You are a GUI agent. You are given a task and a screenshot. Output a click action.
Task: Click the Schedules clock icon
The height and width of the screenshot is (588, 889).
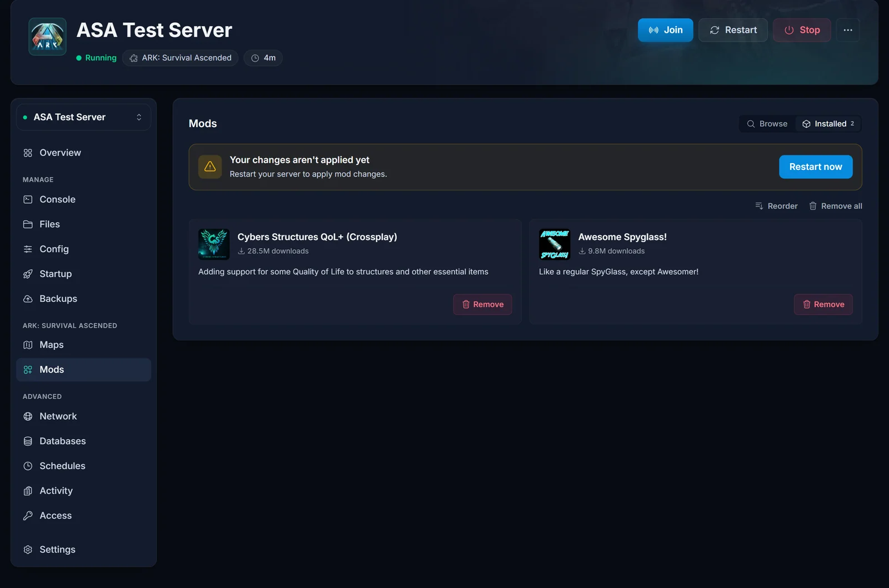(28, 466)
